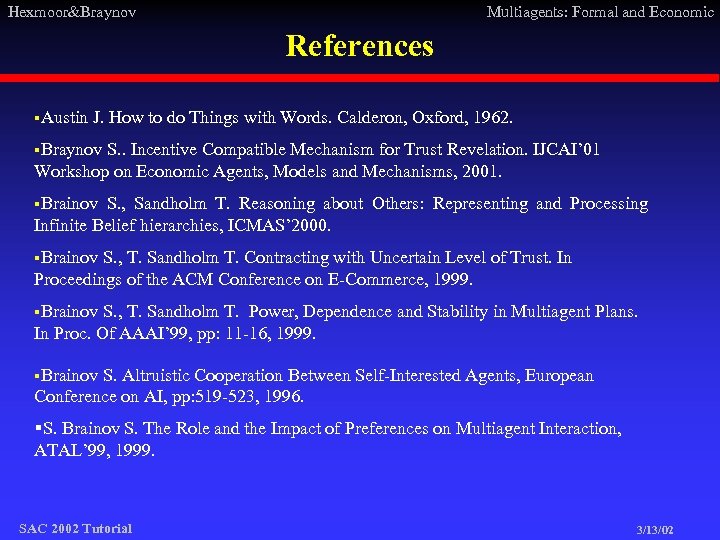Click the Contracting with Uncertain Level of Trust reference
720x540 pixels.
(303, 258)
